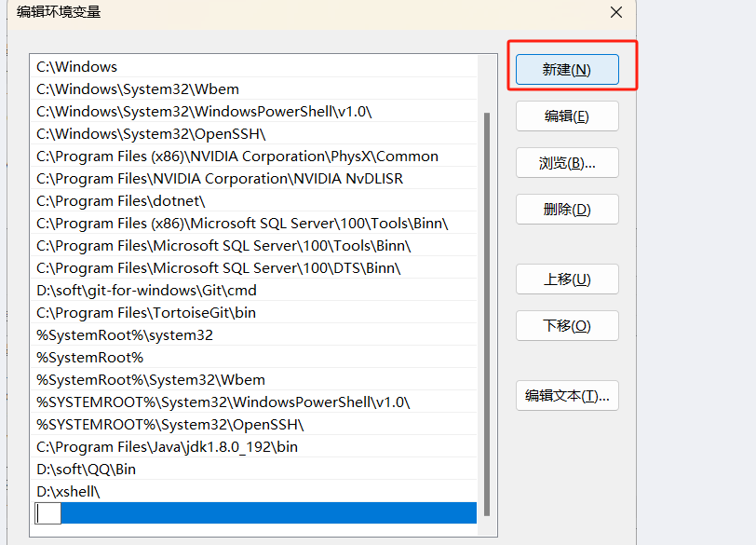Click the 新建(N) button
The height and width of the screenshot is (545, 756).
567,70
